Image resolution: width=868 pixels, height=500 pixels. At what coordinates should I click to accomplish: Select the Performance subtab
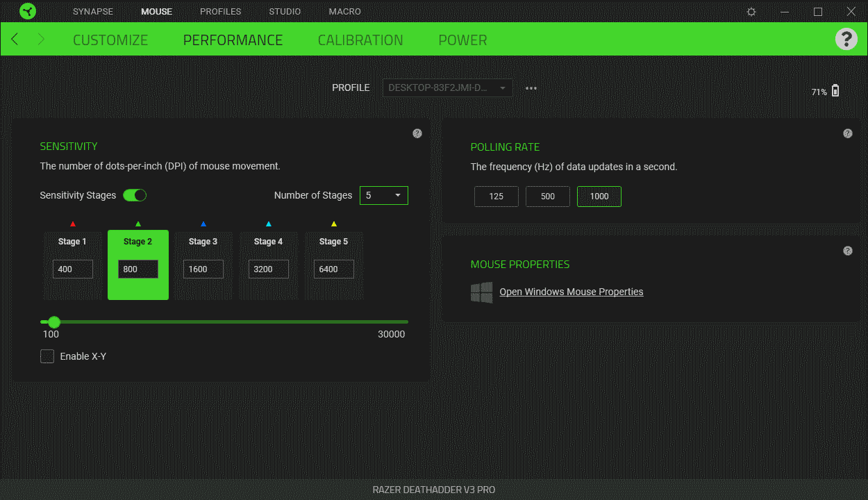click(x=233, y=40)
